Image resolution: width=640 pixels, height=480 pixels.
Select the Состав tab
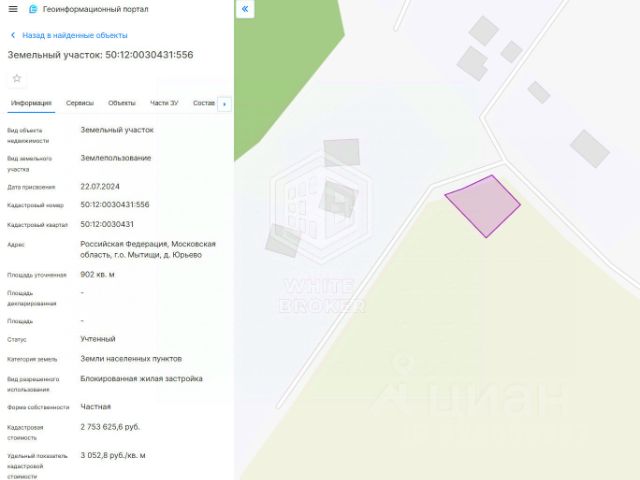pyautogui.click(x=204, y=103)
